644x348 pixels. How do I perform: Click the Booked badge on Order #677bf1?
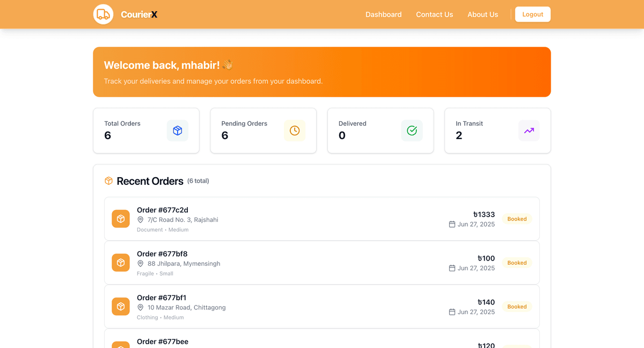pyautogui.click(x=517, y=307)
